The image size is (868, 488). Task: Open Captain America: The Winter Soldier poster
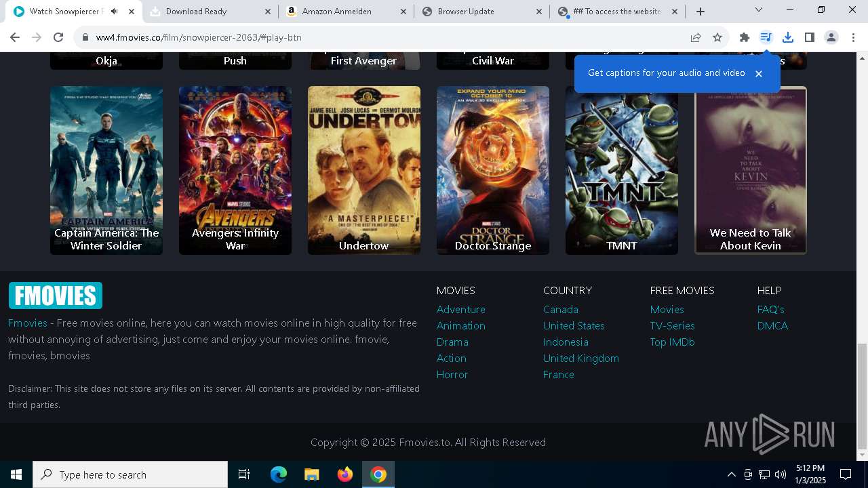[106, 170]
